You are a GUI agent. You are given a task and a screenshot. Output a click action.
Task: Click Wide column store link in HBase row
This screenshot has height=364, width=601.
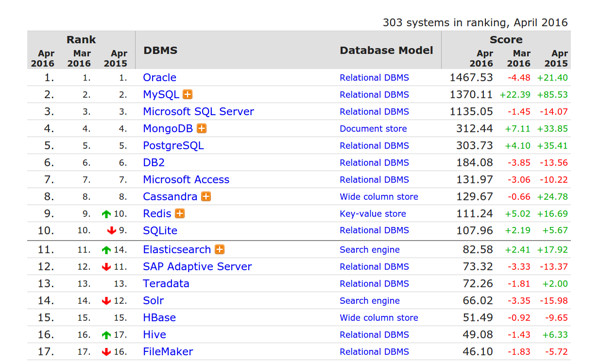(379, 318)
